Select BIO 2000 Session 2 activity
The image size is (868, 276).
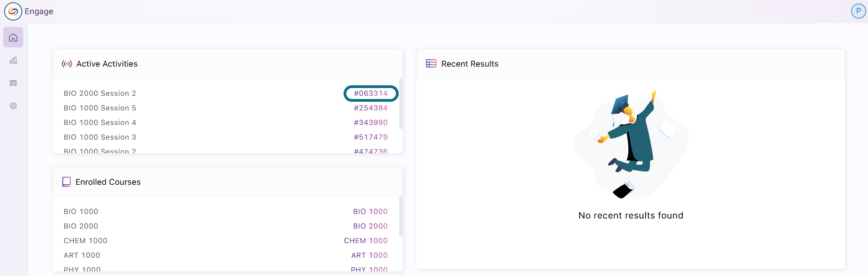(x=100, y=93)
